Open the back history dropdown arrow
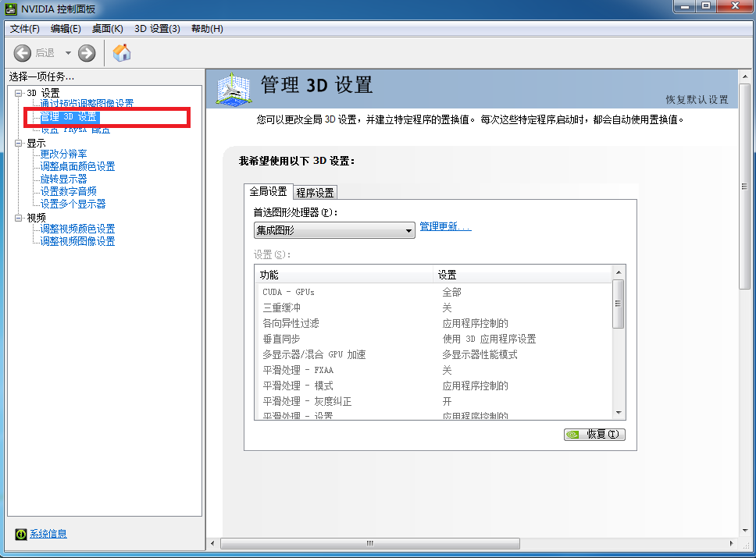756x558 pixels. point(68,53)
